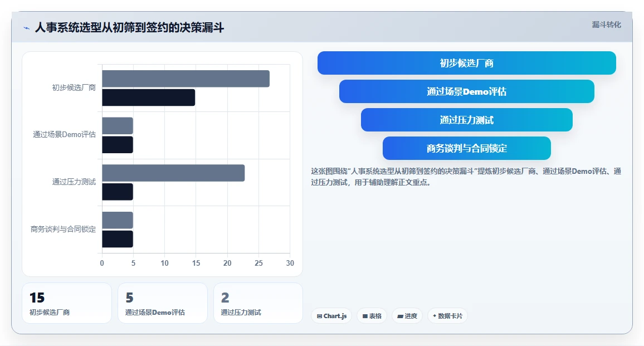Click the dark chart bar for 初步候选厂商
644x346 pixels.
click(148, 98)
